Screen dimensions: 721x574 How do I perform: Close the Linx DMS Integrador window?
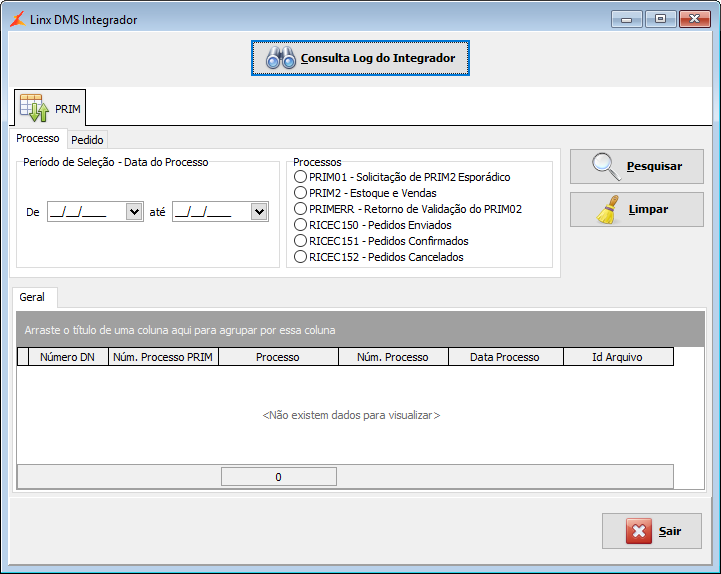click(x=695, y=19)
